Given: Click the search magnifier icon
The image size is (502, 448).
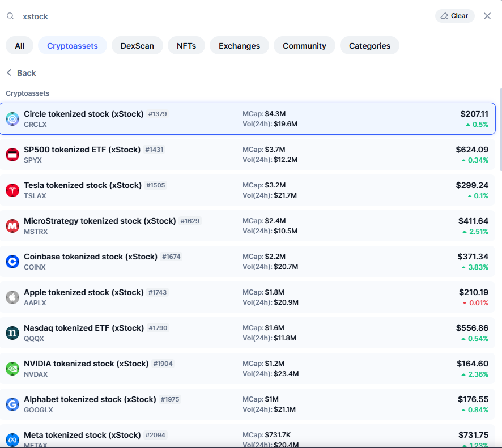Looking at the screenshot, I should tap(10, 16).
